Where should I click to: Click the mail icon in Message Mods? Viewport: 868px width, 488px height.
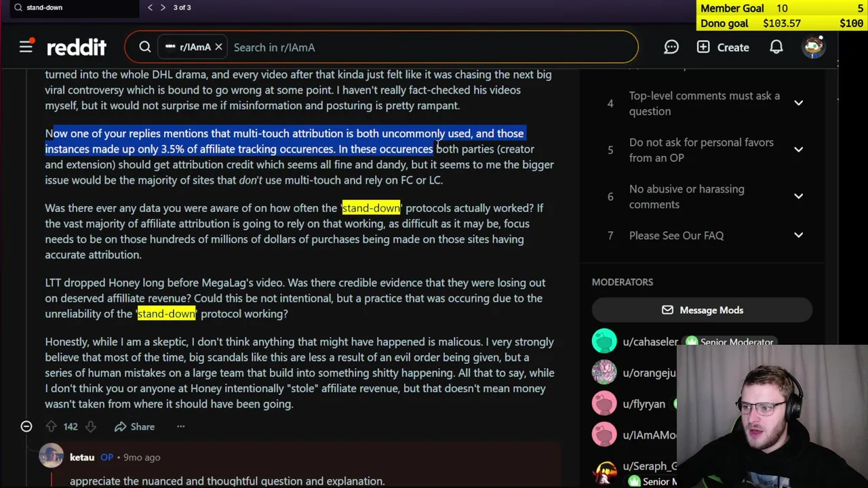pyautogui.click(x=667, y=310)
